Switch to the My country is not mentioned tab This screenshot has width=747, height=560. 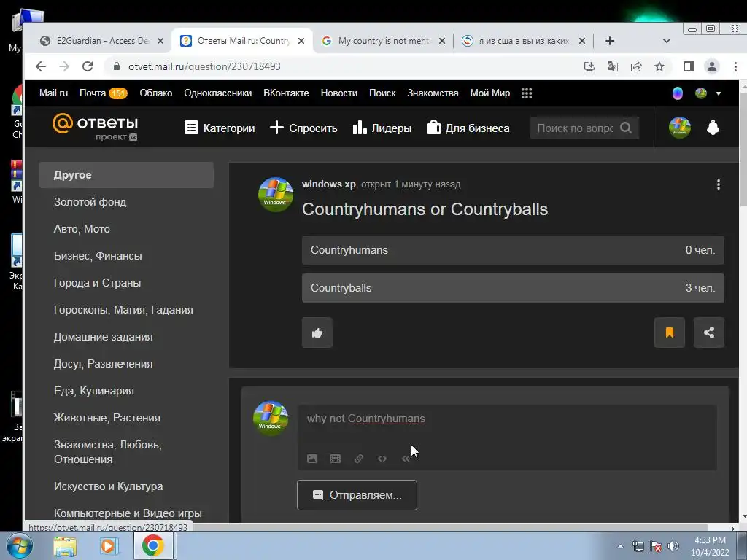(384, 41)
